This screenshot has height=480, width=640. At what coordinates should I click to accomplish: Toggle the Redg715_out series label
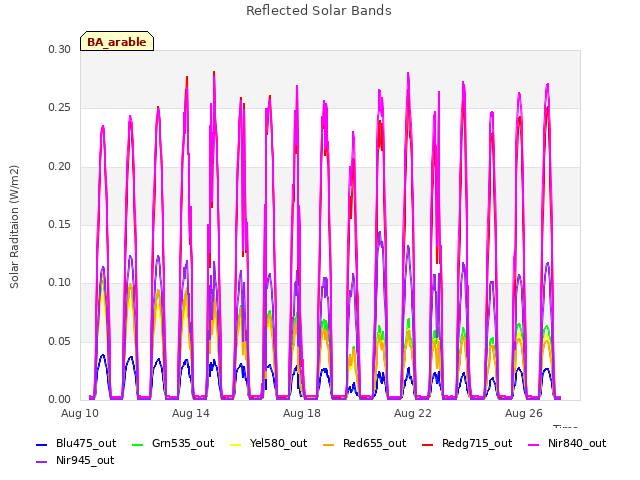(x=477, y=443)
